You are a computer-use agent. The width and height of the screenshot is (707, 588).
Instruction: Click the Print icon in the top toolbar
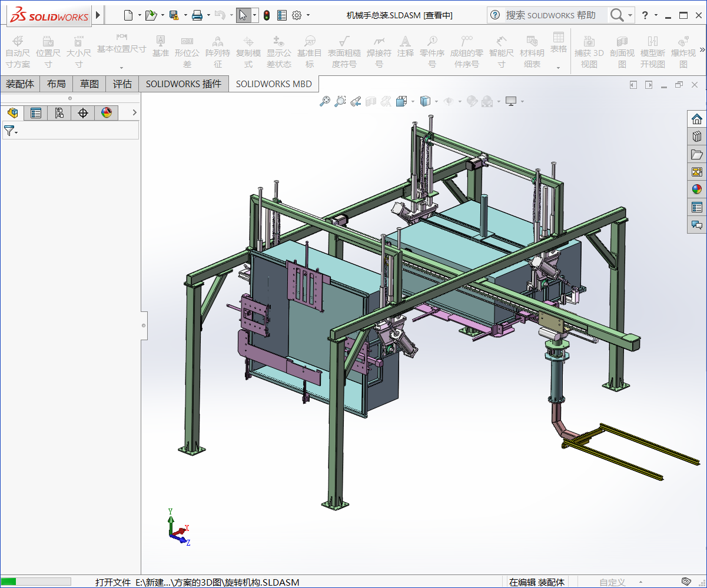[197, 15]
